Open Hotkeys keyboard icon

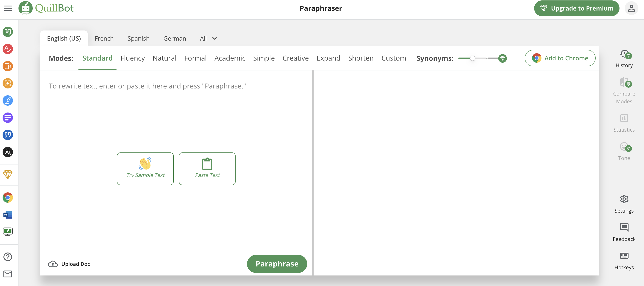coord(624,256)
